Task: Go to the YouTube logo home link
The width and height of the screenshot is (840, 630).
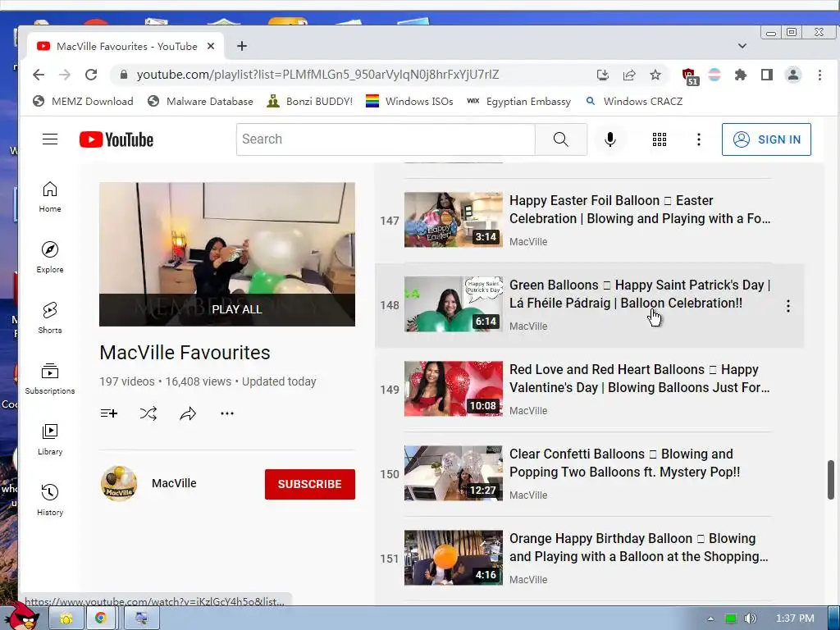Action: point(116,139)
